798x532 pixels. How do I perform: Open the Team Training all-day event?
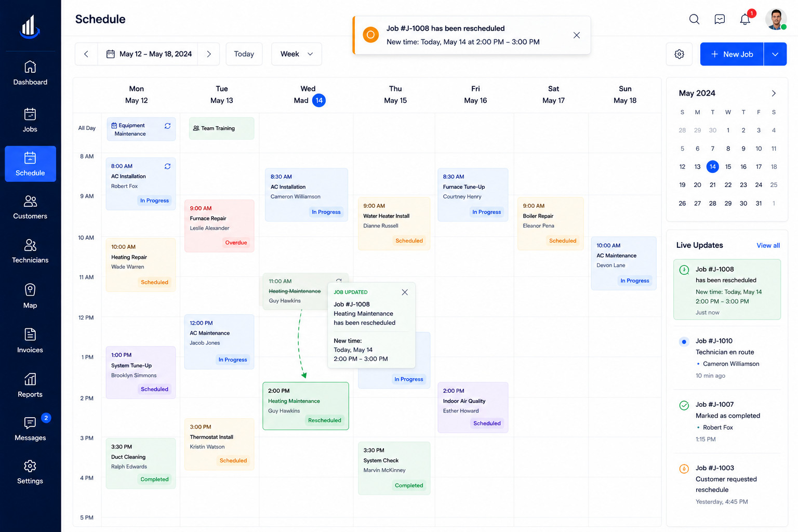click(x=221, y=128)
